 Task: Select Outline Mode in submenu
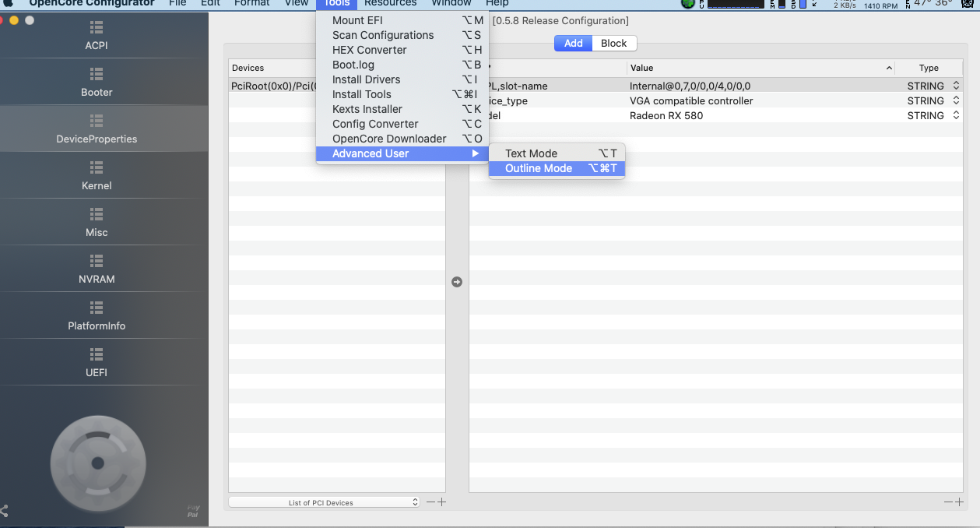557,168
